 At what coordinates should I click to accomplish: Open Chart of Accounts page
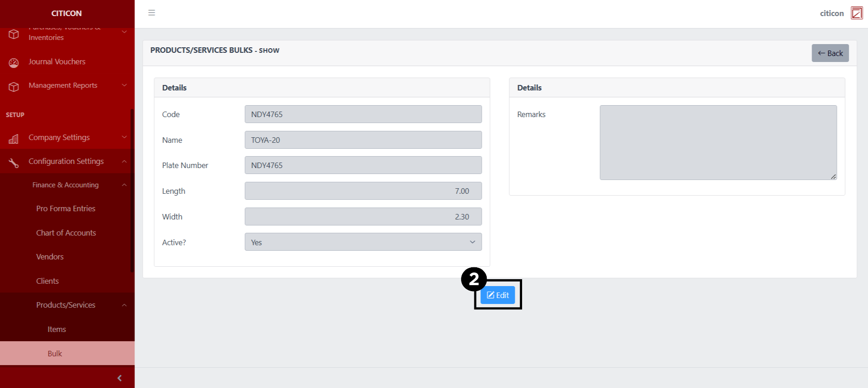coord(66,233)
